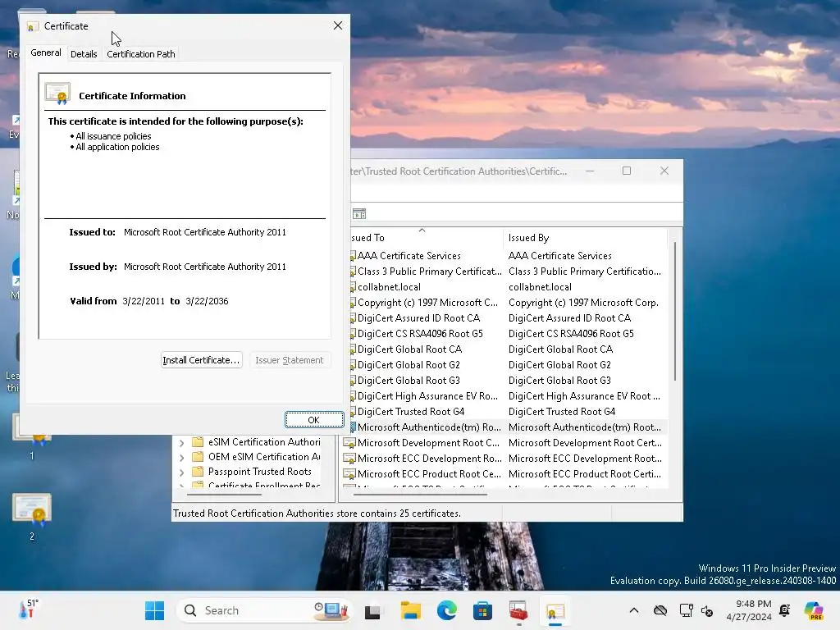Screen dimensions: 840x630
Task: Click the horizontal scrollbar under folder tree
Action: click(x=224, y=495)
